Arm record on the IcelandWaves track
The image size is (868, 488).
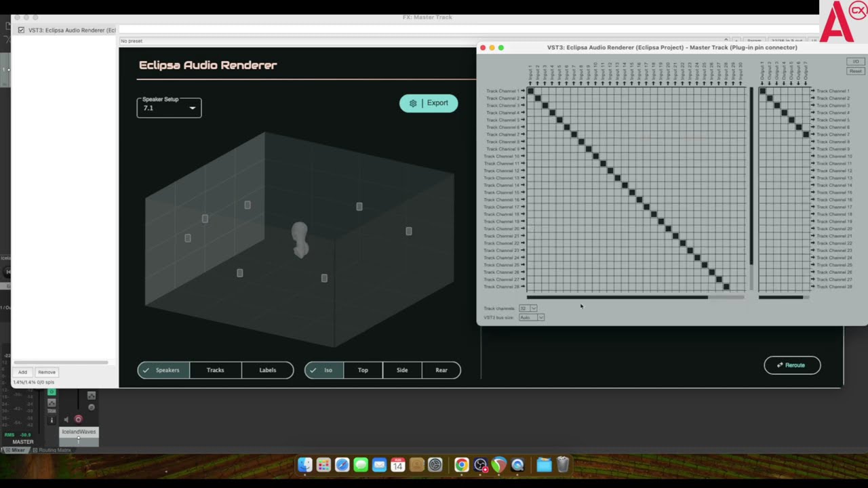click(78, 420)
